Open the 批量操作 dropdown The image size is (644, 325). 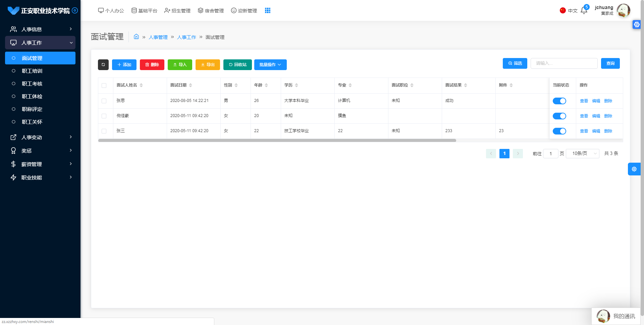[270, 65]
